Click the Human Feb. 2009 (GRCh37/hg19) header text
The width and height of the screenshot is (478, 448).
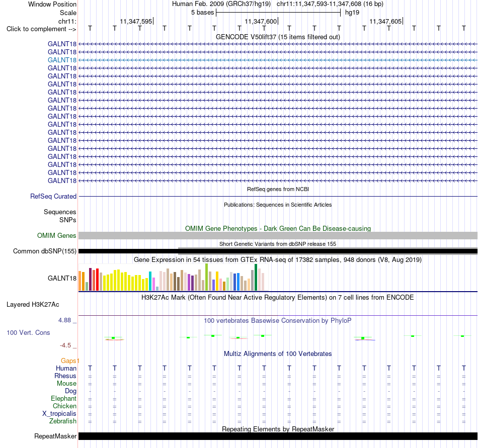[x=221, y=4]
